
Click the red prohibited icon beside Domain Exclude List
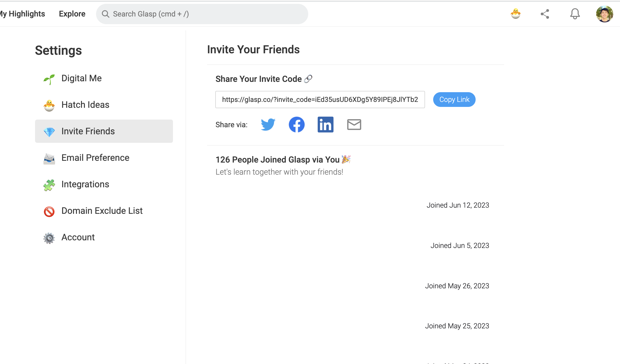[x=49, y=211]
